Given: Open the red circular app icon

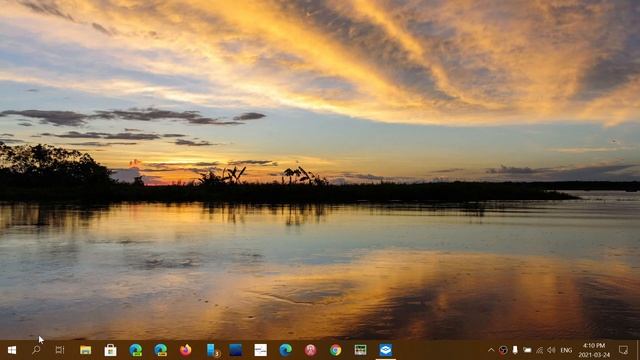Looking at the screenshot, I should (x=311, y=350).
